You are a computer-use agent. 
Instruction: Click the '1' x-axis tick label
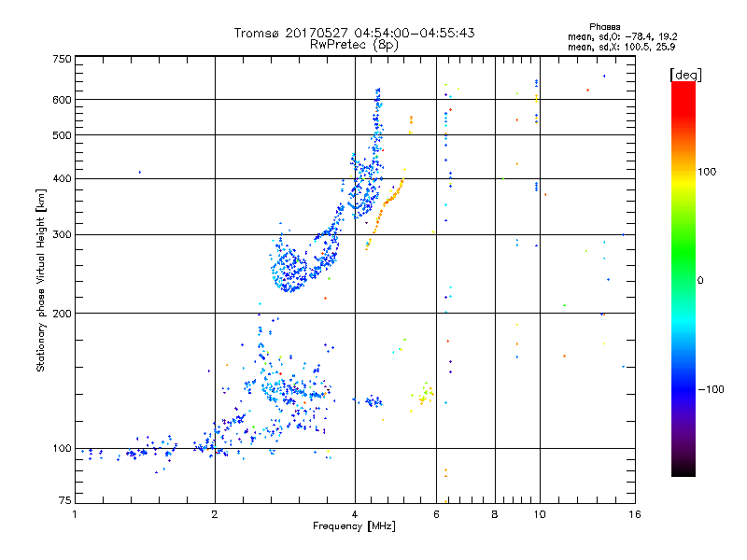tap(75, 514)
